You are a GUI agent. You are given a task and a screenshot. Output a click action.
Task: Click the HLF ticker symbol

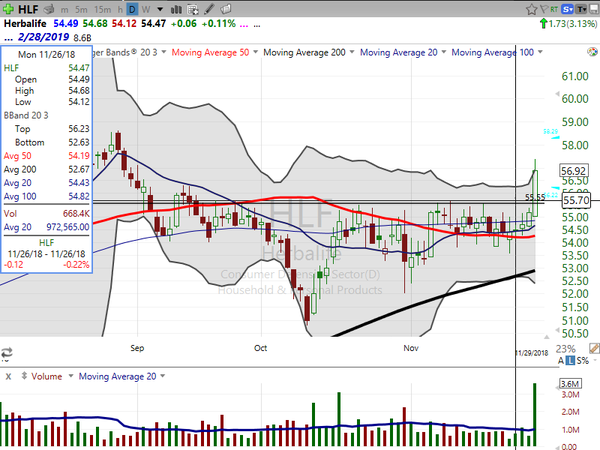tap(28, 9)
